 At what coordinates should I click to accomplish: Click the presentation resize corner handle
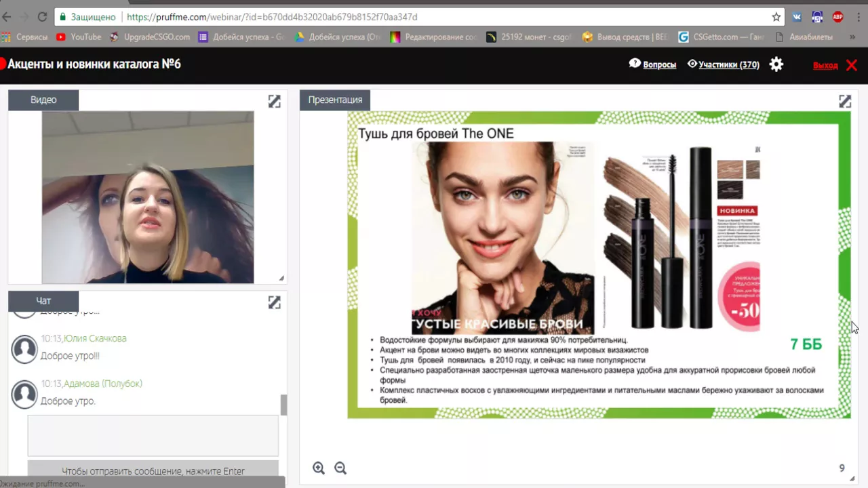click(x=852, y=479)
